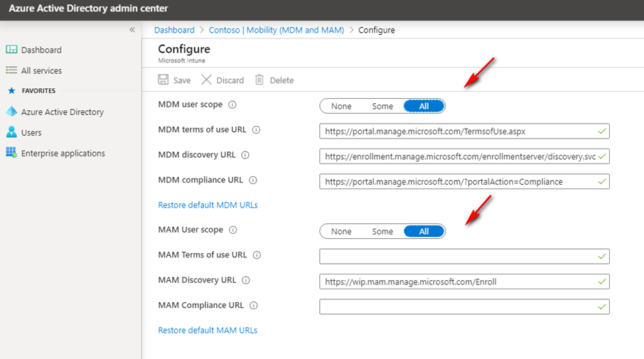Collapse the sidebar with double chevron
644x359 pixels.
click(x=132, y=30)
